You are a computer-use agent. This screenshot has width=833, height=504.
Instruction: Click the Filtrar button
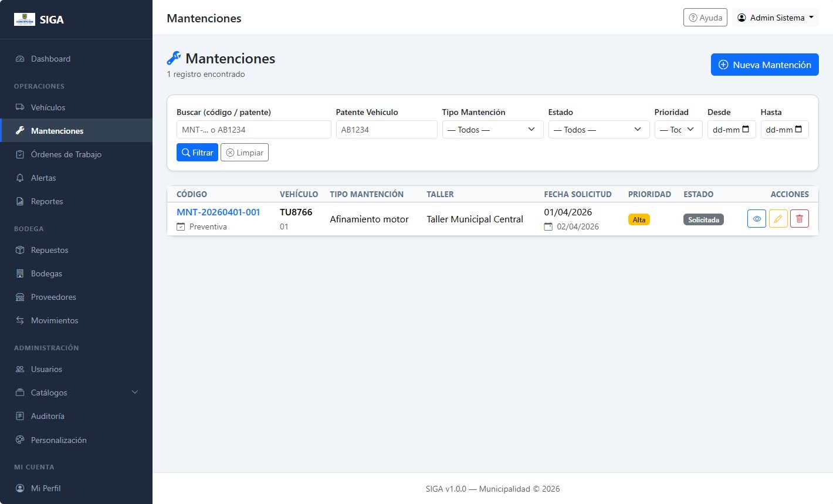pyautogui.click(x=197, y=153)
